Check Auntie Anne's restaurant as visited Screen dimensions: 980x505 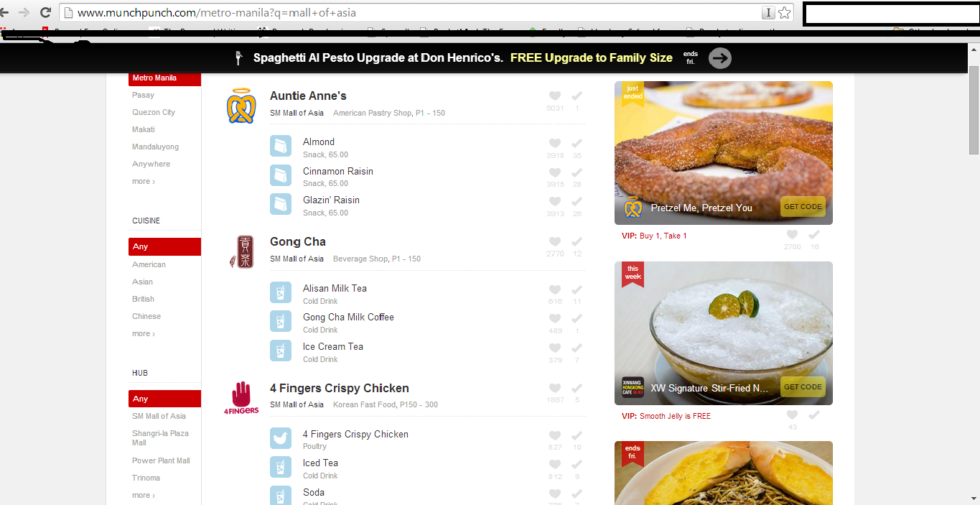tap(577, 96)
